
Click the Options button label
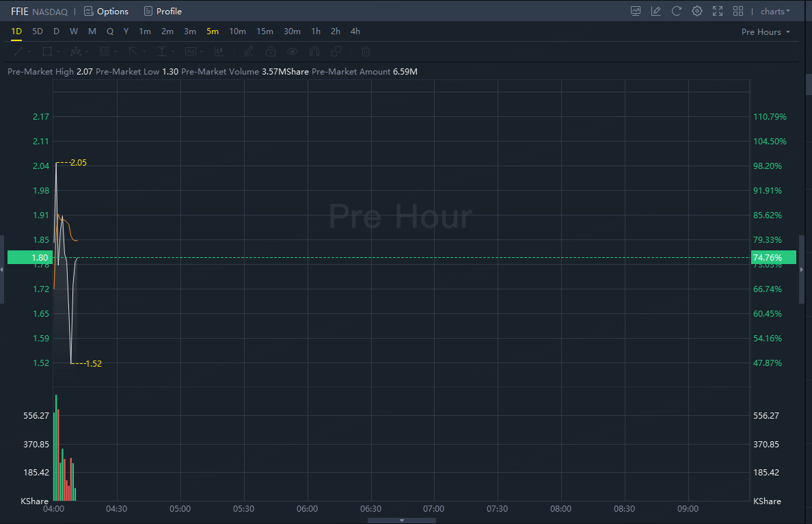pos(112,12)
